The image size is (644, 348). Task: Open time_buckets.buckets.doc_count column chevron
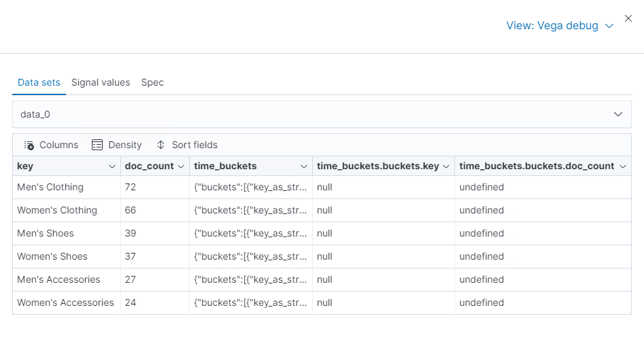pos(623,167)
